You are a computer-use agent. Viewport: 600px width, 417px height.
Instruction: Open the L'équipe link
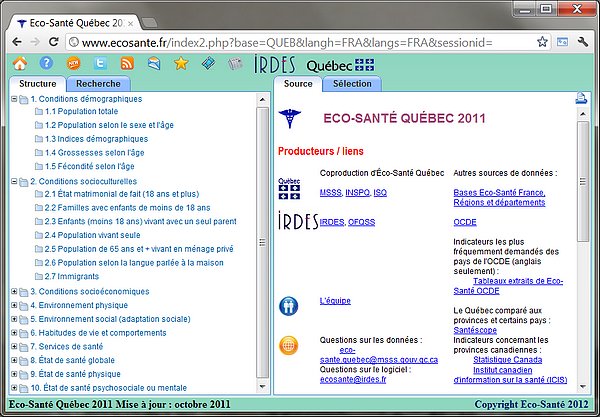(x=335, y=301)
